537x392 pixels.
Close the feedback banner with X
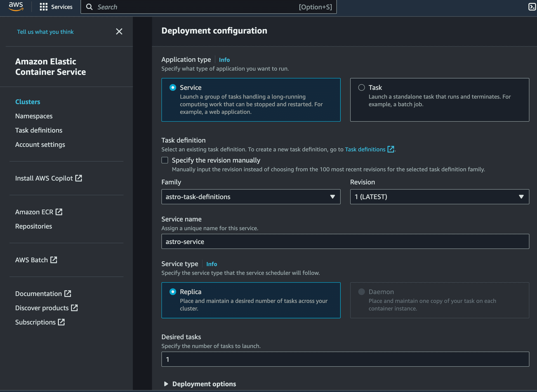point(119,32)
